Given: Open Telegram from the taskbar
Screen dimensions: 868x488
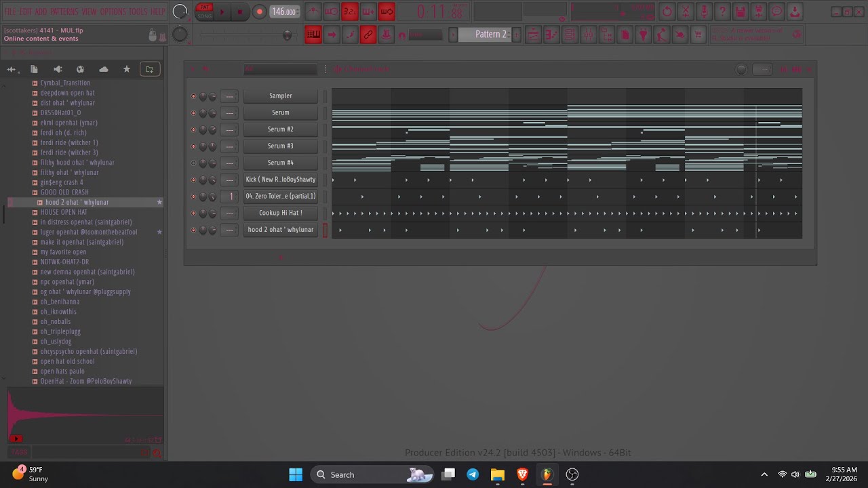Looking at the screenshot, I should point(473,474).
